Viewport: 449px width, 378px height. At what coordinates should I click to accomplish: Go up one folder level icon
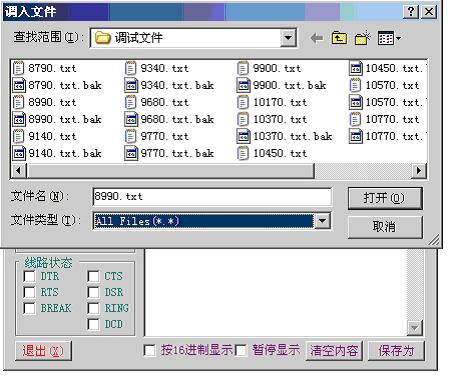click(x=339, y=38)
